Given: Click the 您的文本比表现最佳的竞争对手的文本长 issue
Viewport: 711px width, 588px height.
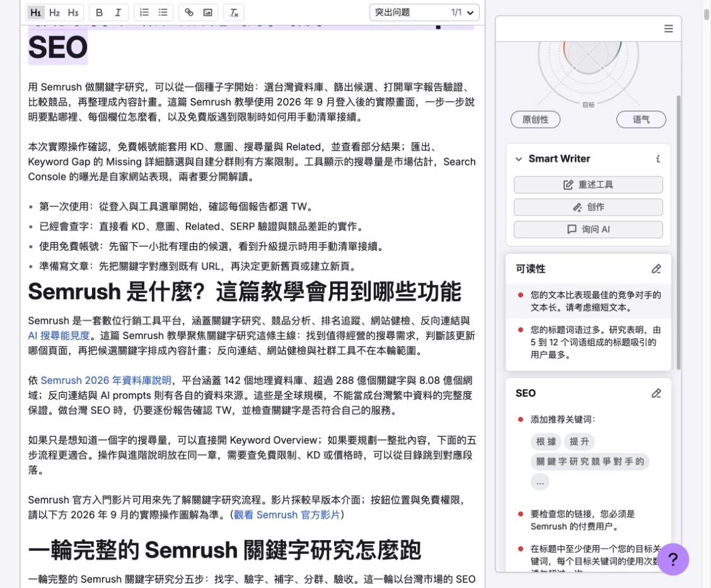Looking at the screenshot, I should pos(588,301).
